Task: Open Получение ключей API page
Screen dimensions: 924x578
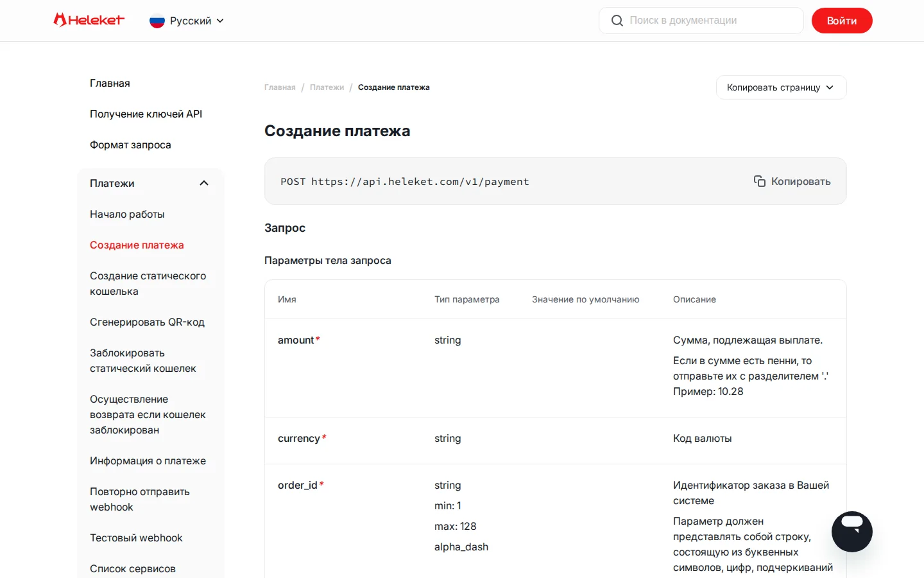Action: click(146, 114)
